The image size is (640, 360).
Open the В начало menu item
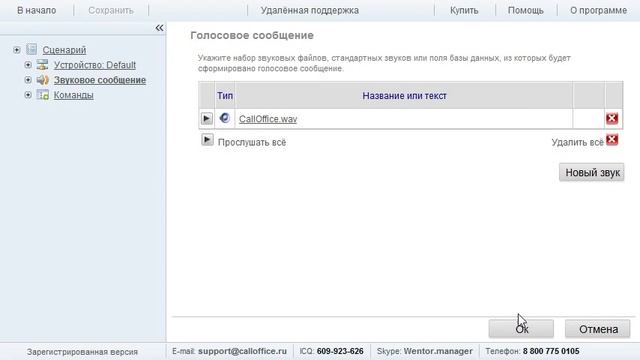pos(37,10)
